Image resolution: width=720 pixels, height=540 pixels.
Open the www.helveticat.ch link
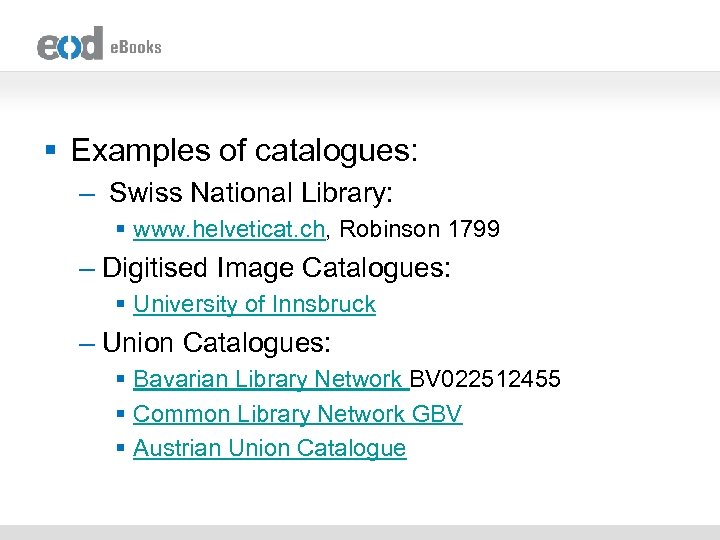coord(229,230)
